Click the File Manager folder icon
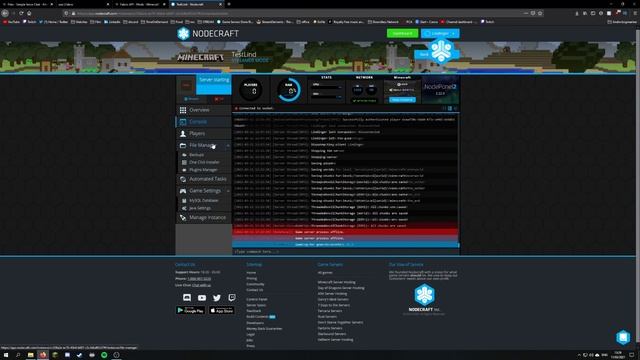Viewport: 640px width, 360px height. 183,145
